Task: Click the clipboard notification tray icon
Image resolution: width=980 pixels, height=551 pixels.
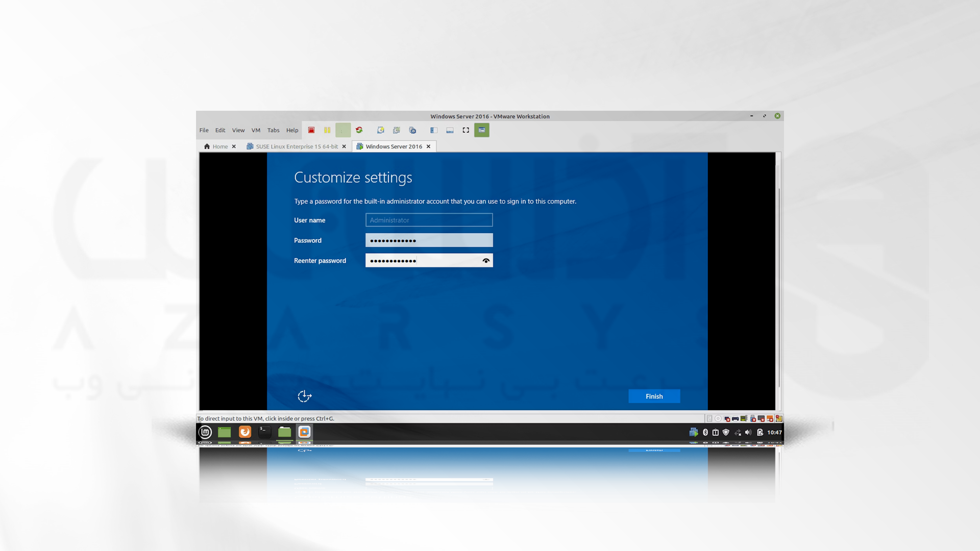Action: 716,432
